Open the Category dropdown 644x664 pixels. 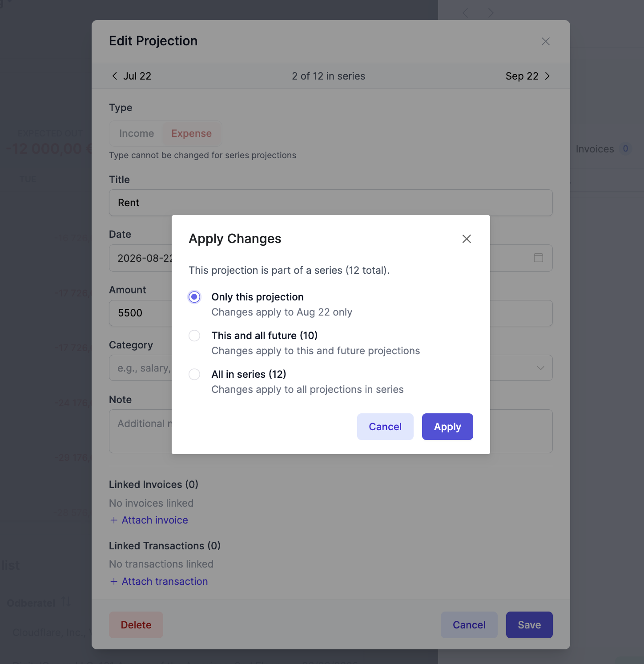click(x=540, y=368)
